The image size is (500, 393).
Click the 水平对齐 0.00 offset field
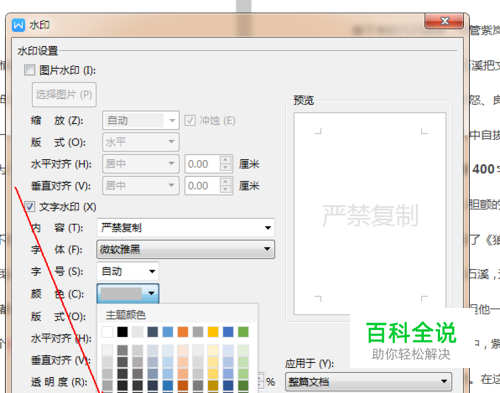tap(203, 164)
